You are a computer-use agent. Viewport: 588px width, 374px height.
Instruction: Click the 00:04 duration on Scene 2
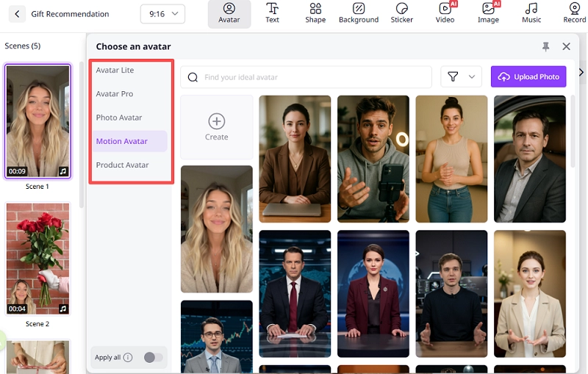[x=17, y=309]
